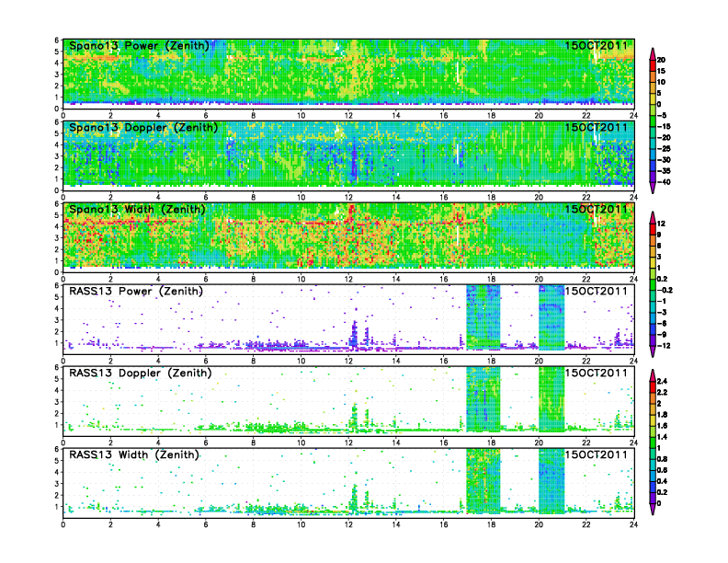This screenshot has width=728, height=563.
Task: Click the '-3' label on middle colorbar
Action: [662, 312]
